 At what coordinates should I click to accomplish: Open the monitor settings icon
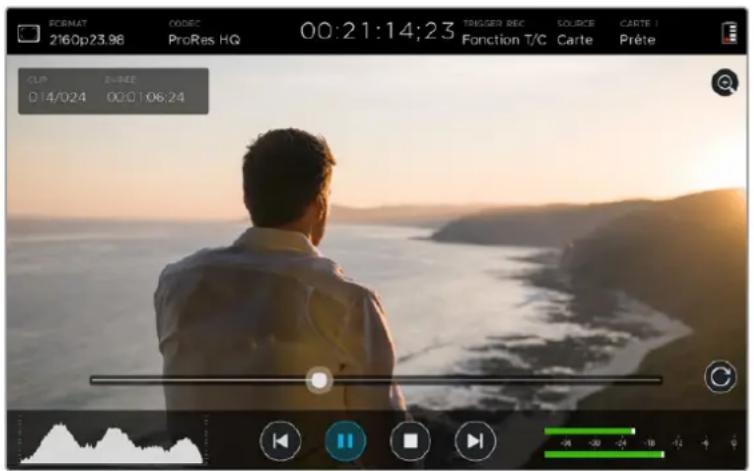pos(29,34)
